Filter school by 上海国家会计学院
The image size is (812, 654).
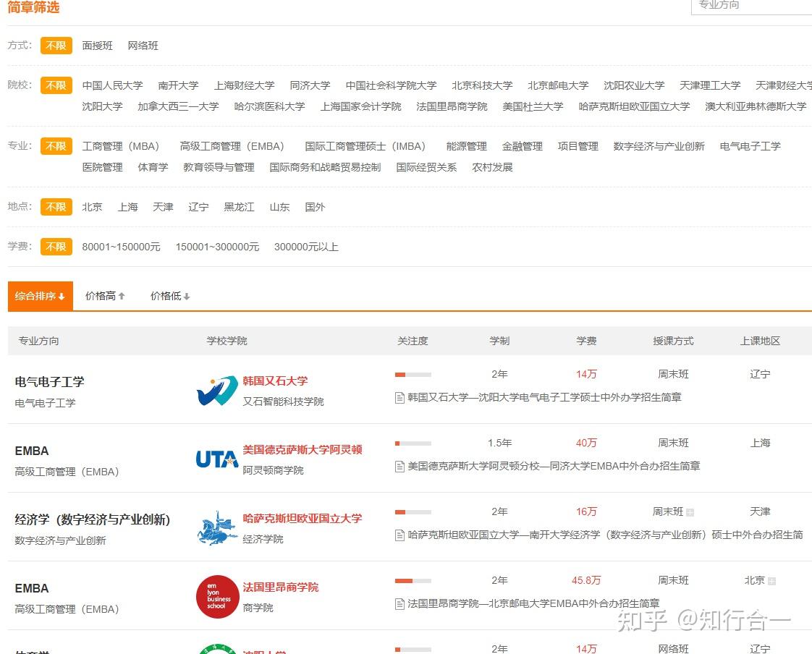pos(361,106)
